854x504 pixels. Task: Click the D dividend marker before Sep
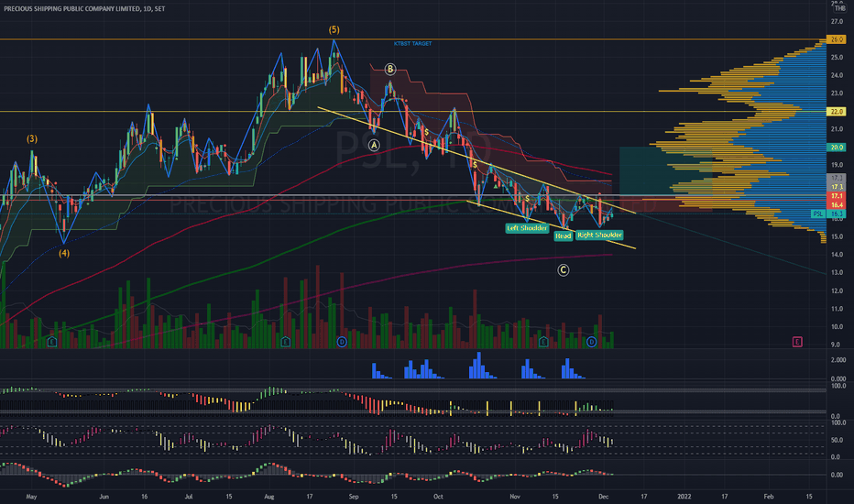tap(342, 342)
